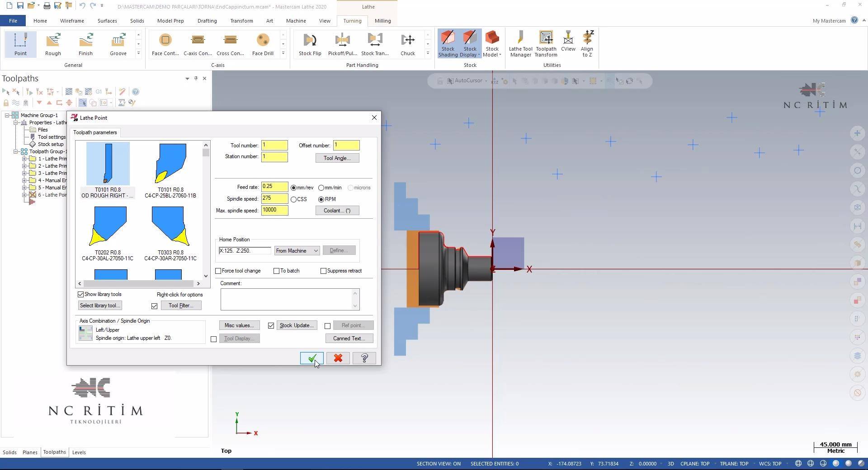This screenshot has width=868, height=470.
Task: Toggle Stock Shading in the ribbon
Action: 448,44
